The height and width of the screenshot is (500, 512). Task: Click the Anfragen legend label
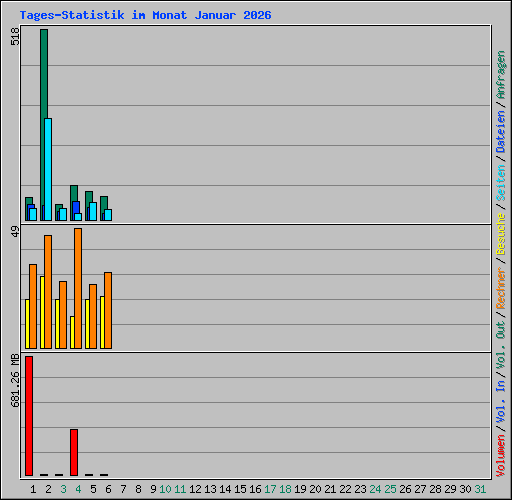click(501, 75)
